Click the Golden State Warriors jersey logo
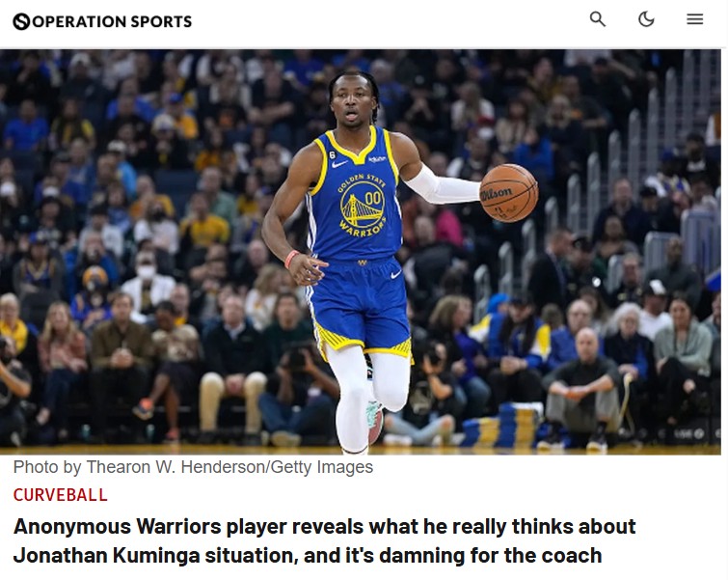The height and width of the screenshot is (580, 728). 363,205
